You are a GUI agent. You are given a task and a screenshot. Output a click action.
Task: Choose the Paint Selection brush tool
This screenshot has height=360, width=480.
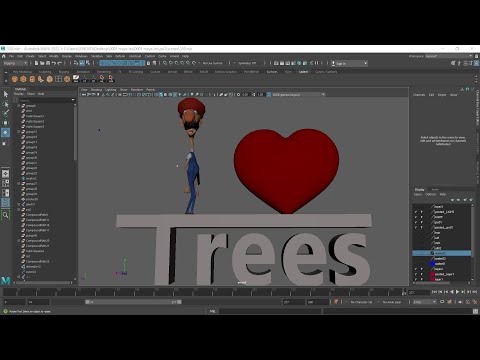coord(6,113)
